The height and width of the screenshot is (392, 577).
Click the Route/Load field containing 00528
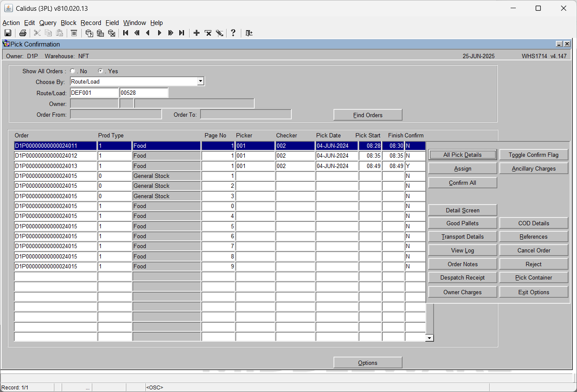(144, 93)
